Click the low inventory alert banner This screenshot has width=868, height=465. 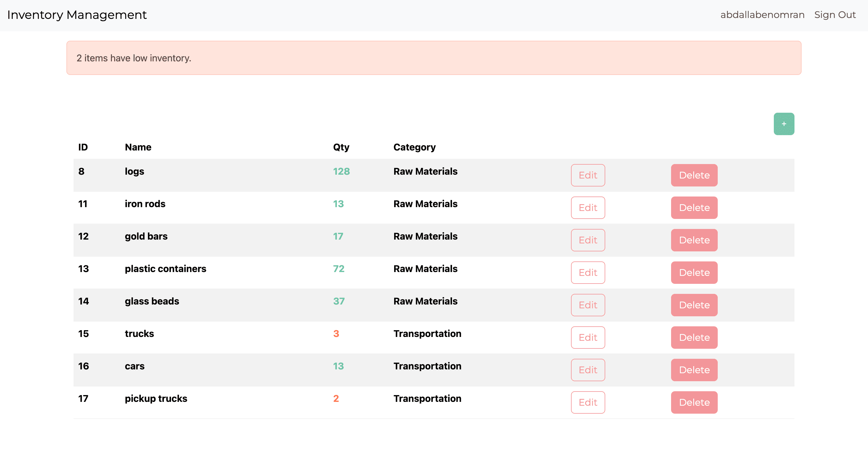pyautogui.click(x=434, y=58)
